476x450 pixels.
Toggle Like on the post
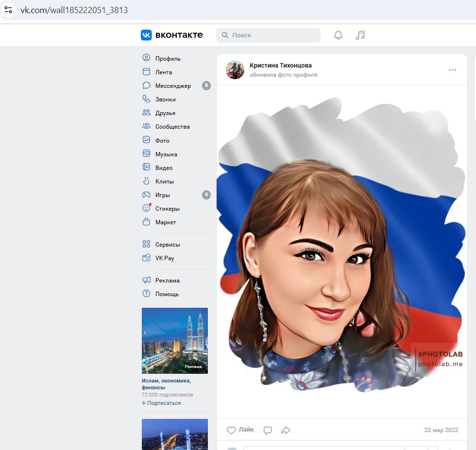[240, 430]
